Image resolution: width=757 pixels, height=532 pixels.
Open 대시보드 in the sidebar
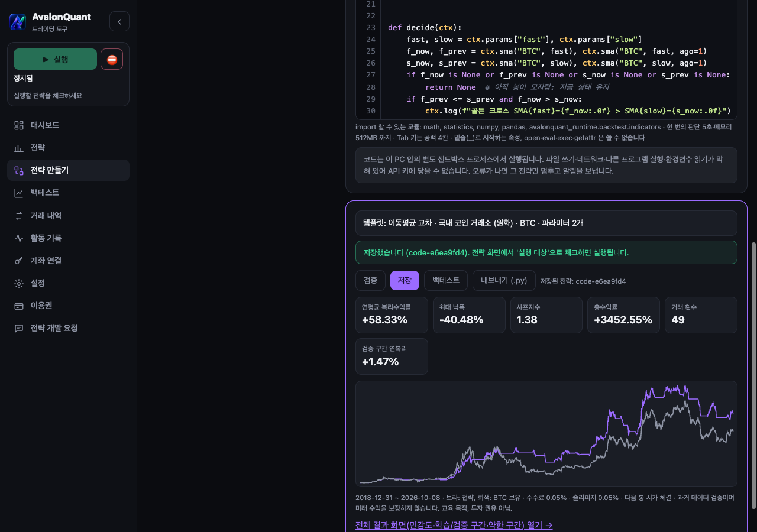[68, 125]
